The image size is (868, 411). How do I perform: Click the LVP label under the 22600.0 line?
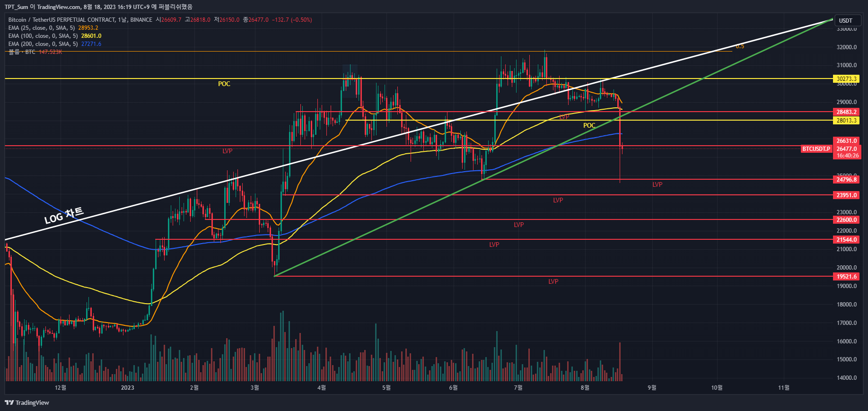519,225
